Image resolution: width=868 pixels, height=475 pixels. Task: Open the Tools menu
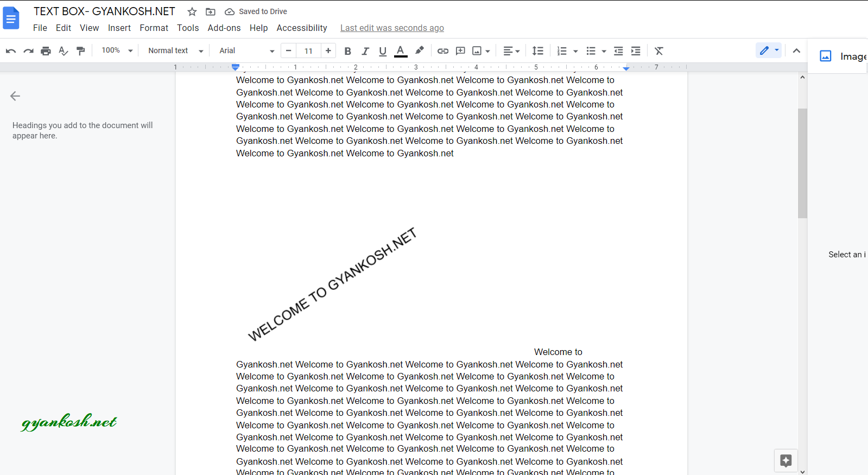click(x=188, y=28)
